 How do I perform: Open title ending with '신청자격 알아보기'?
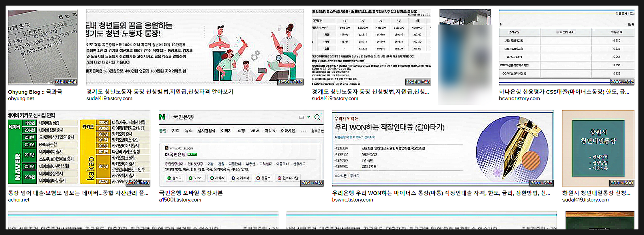(160, 92)
